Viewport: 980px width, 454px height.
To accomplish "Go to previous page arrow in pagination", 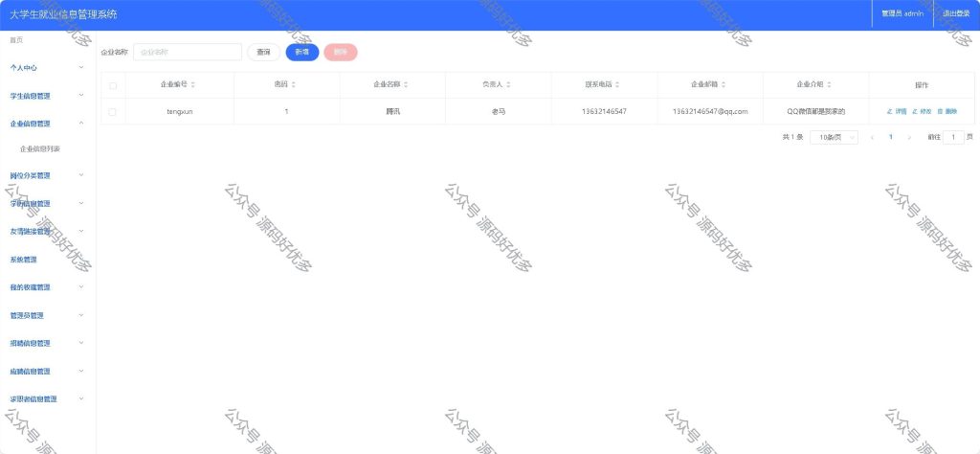I will (872, 137).
